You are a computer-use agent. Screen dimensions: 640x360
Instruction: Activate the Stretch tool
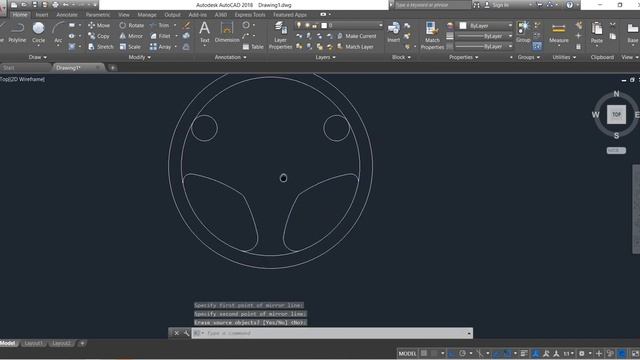point(101,47)
